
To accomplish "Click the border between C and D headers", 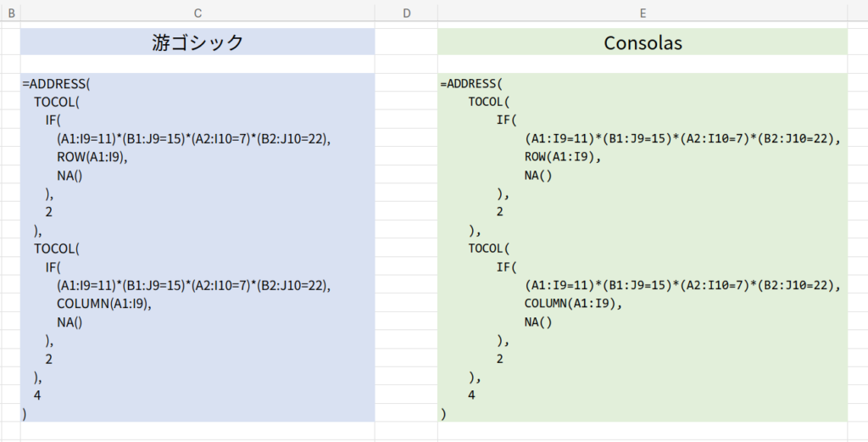I will 375,13.
